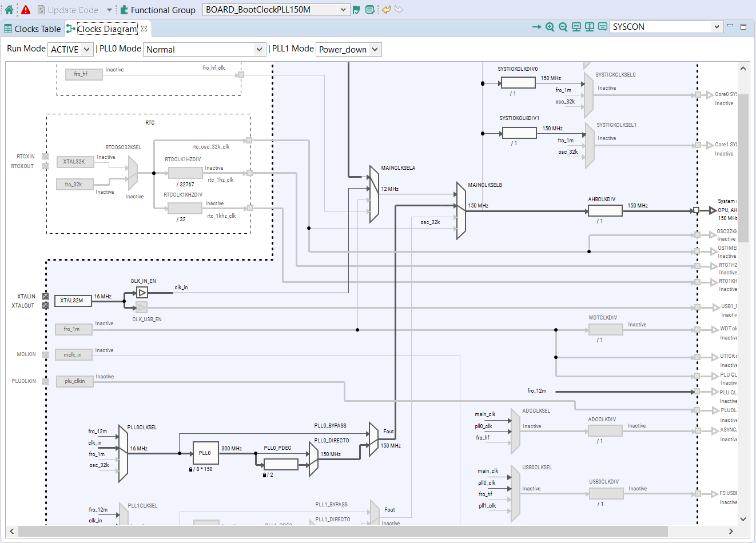This screenshot has width=756, height=543.
Task: Click the undo arrow icon
Action: click(x=387, y=10)
